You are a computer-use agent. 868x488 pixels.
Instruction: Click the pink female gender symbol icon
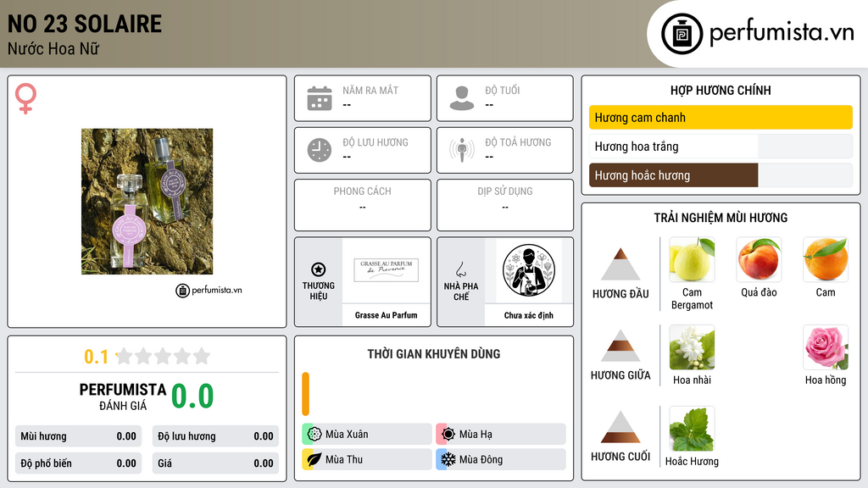coord(25,98)
